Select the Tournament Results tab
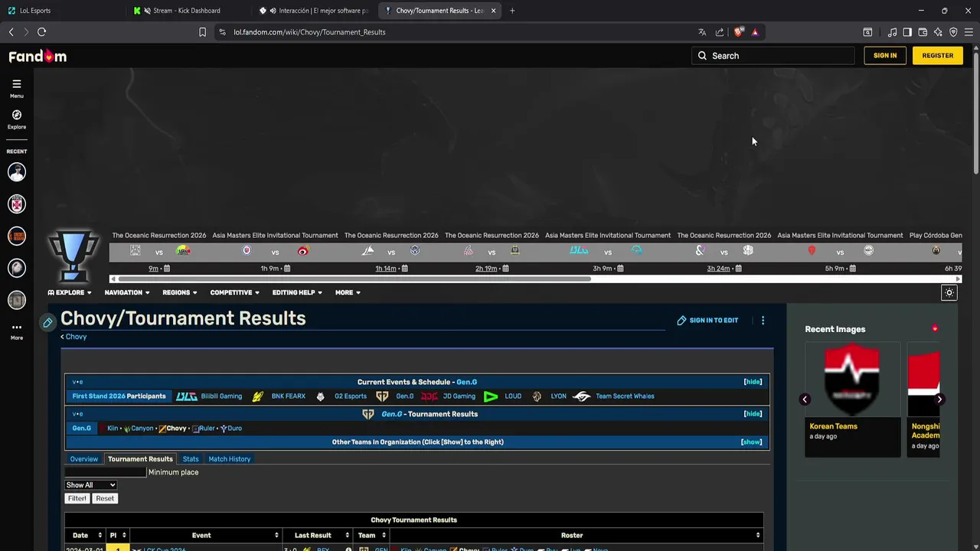This screenshot has width=980, height=551. (140, 459)
